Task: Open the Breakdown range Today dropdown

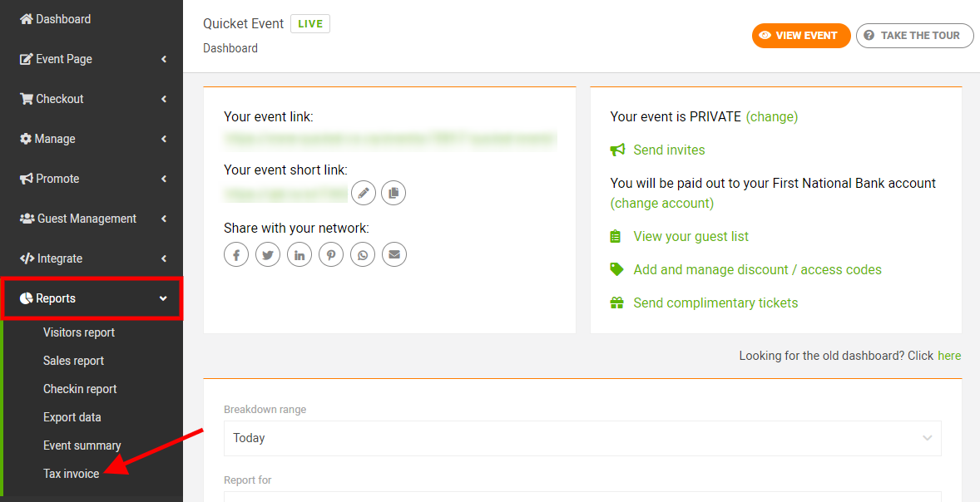Action: [x=582, y=438]
